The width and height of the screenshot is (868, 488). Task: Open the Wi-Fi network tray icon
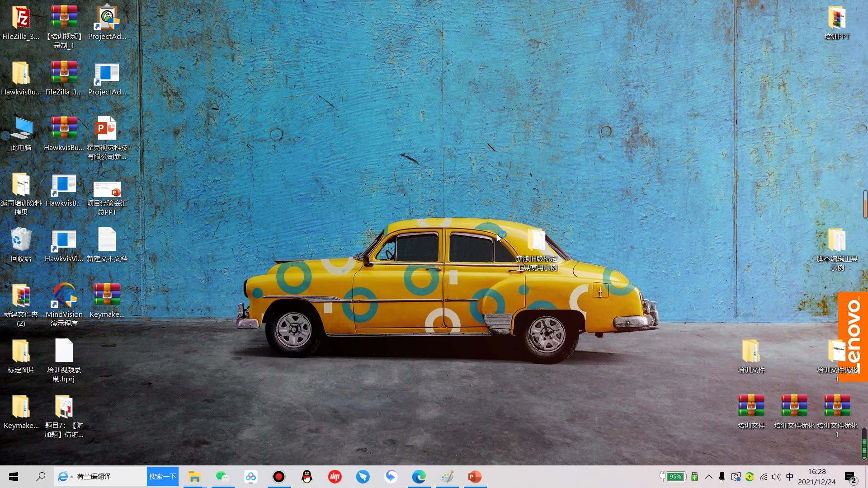tap(763, 477)
